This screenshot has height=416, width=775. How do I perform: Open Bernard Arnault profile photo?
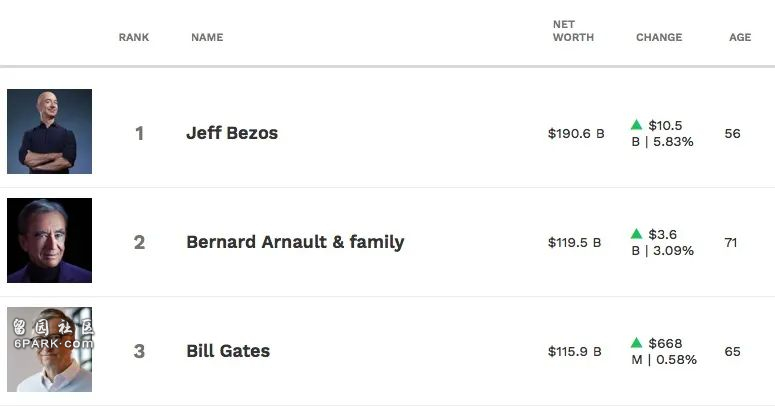(x=49, y=241)
